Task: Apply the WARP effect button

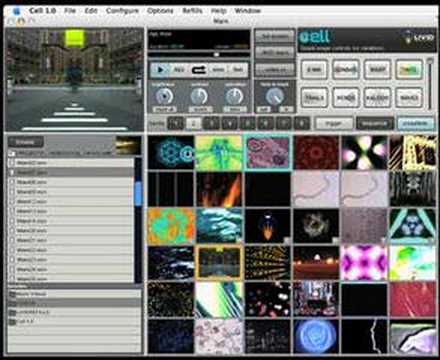Action: (377, 70)
